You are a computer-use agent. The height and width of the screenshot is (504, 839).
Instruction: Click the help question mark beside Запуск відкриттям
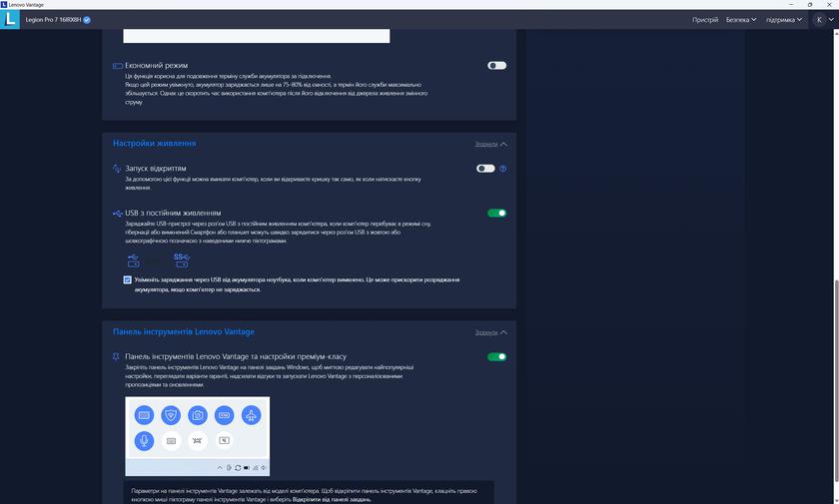502,169
